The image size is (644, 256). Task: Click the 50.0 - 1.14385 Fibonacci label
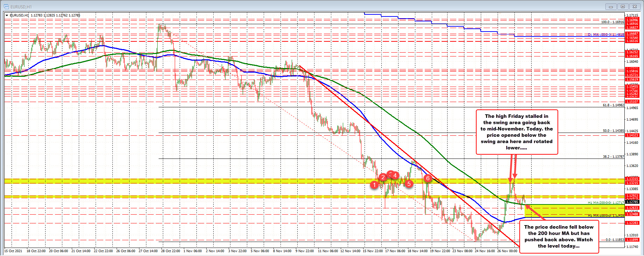click(x=614, y=131)
